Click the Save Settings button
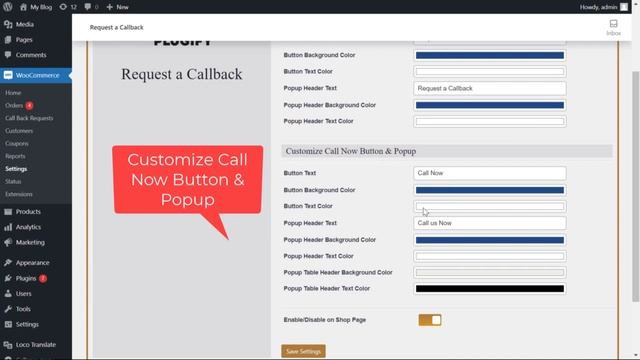This screenshot has width=640, height=360. [303, 351]
